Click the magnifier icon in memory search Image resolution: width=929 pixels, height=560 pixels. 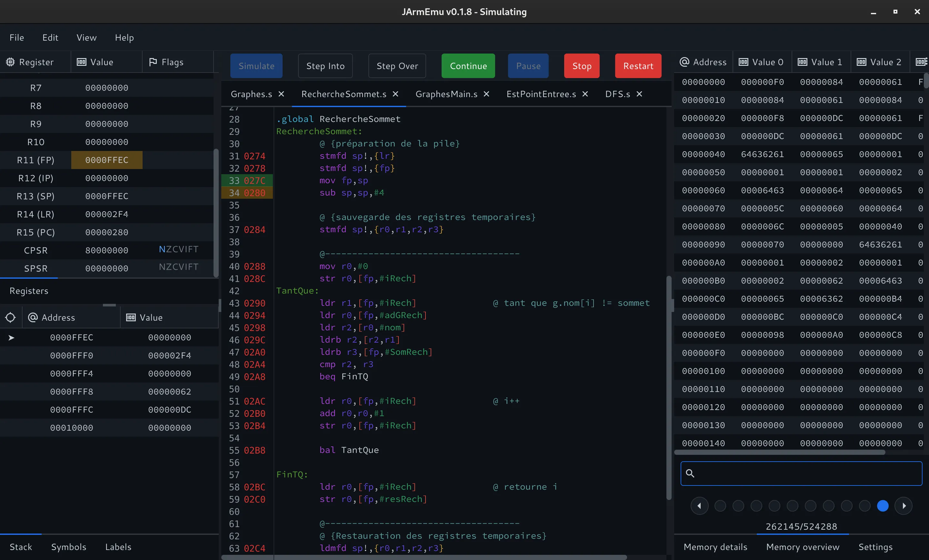click(x=690, y=473)
